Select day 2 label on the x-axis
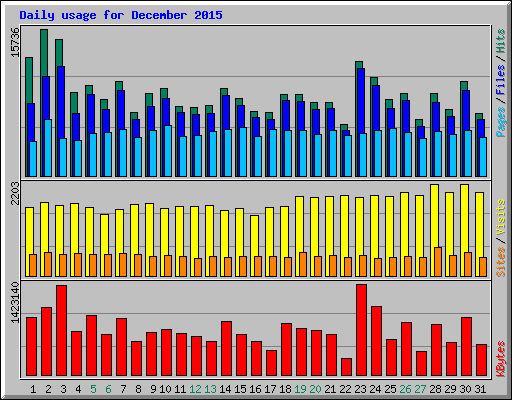512x400 pixels. [48, 389]
